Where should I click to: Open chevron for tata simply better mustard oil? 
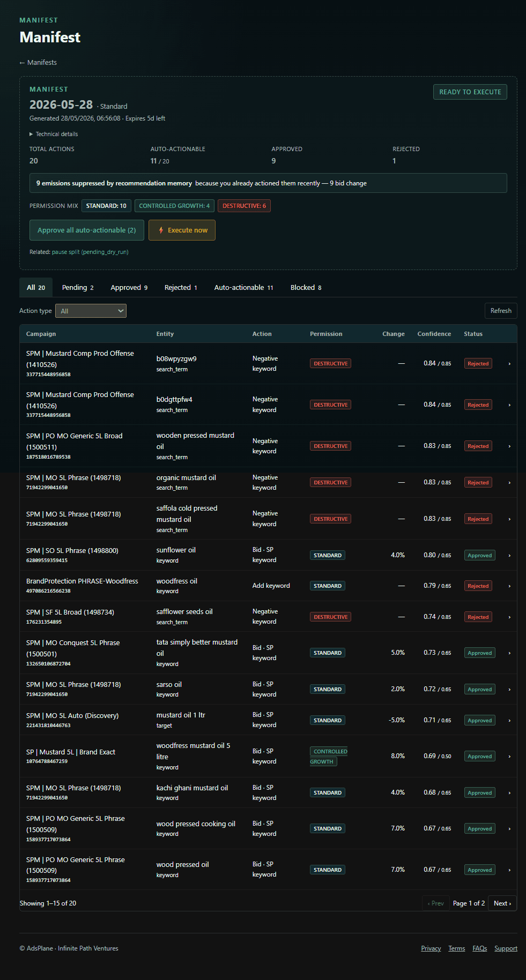coord(509,653)
